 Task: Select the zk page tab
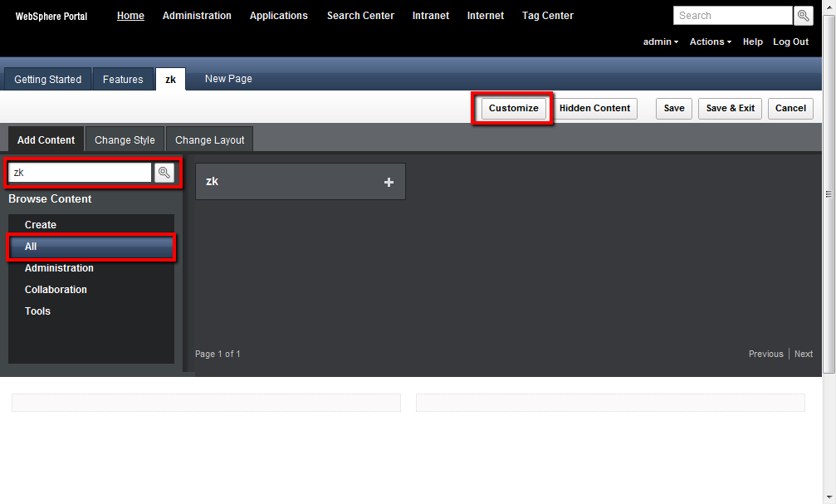click(x=171, y=79)
